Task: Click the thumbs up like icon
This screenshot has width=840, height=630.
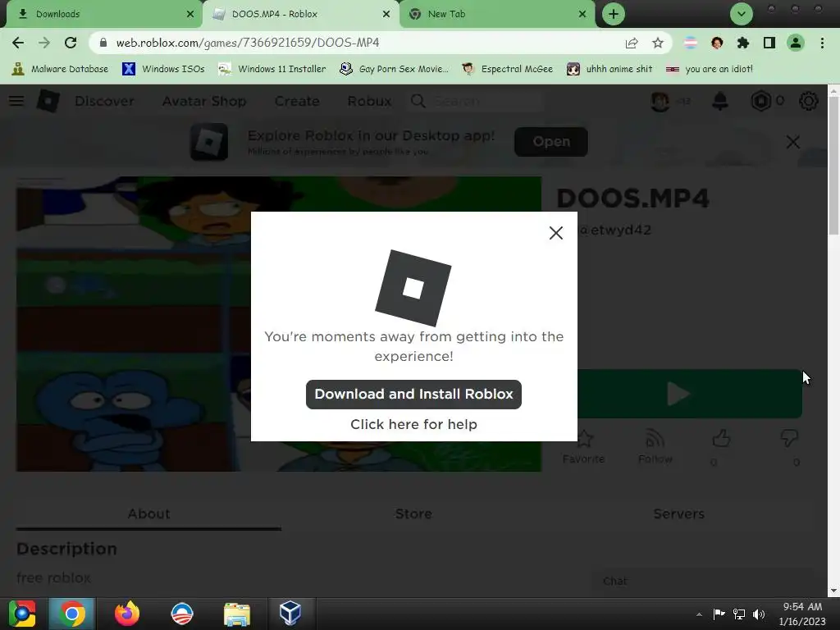Action: [721, 438]
